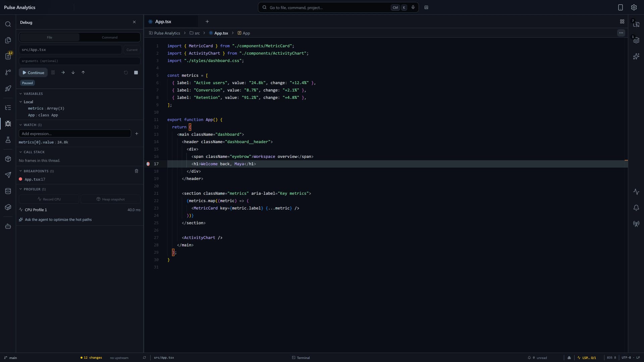Open layers icon with 1 badge

[x=636, y=40]
